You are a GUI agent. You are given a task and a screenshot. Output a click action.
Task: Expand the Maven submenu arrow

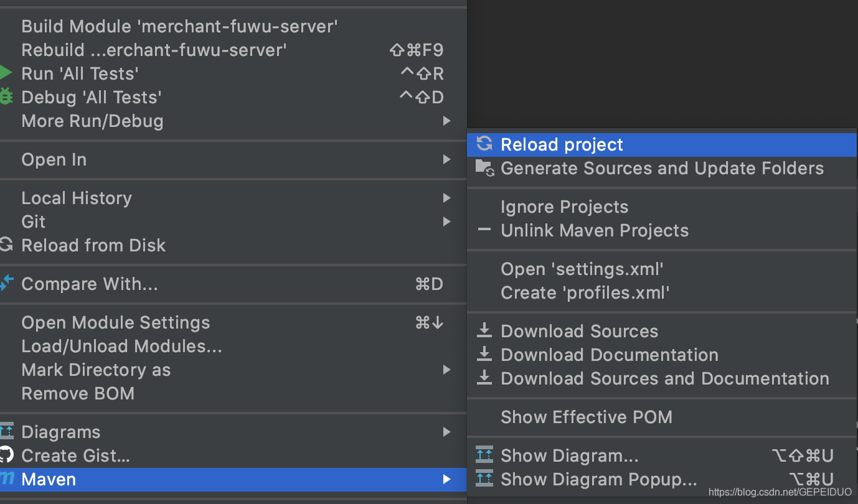click(446, 479)
